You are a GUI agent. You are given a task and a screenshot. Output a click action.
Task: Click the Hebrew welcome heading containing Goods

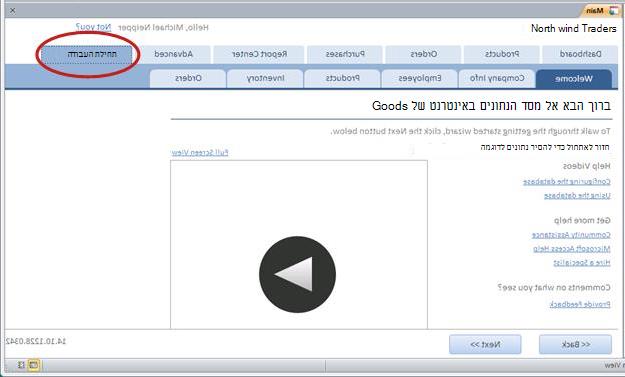coord(491,106)
